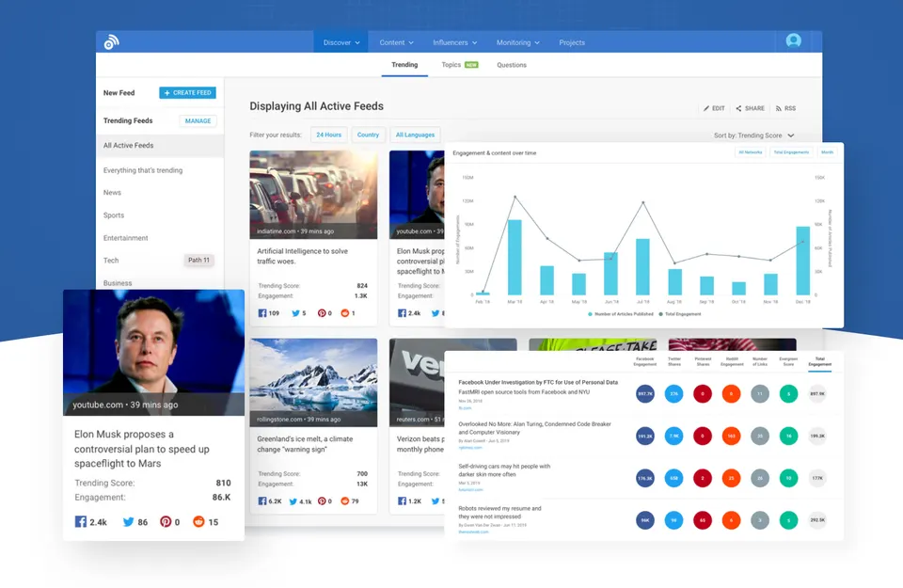Open the Projects menu item
The height and width of the screenshot is (588, 903).
tap(572, 42)
